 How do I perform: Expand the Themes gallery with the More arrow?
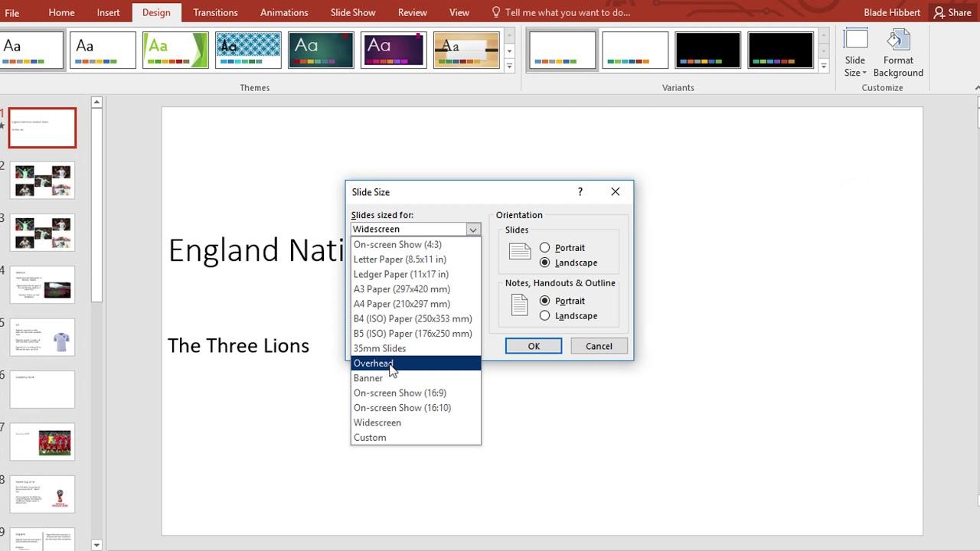[x=509, y=67]
